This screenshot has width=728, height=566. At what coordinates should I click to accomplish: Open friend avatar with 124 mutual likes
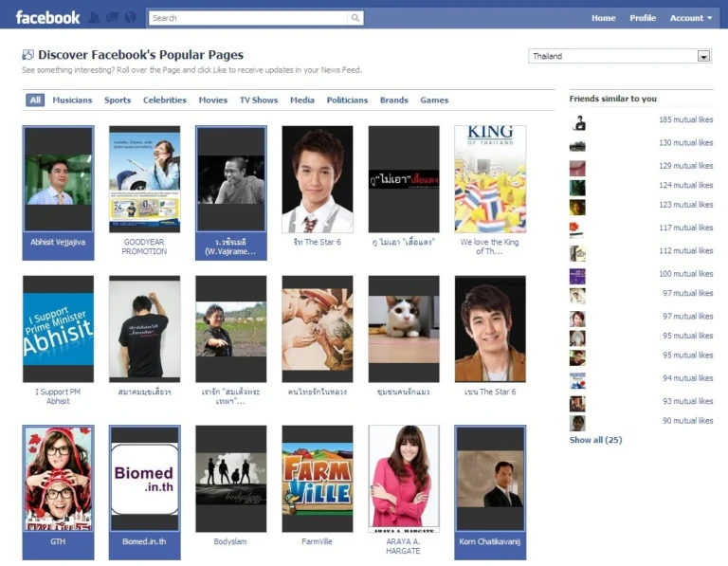click(577, 188)
